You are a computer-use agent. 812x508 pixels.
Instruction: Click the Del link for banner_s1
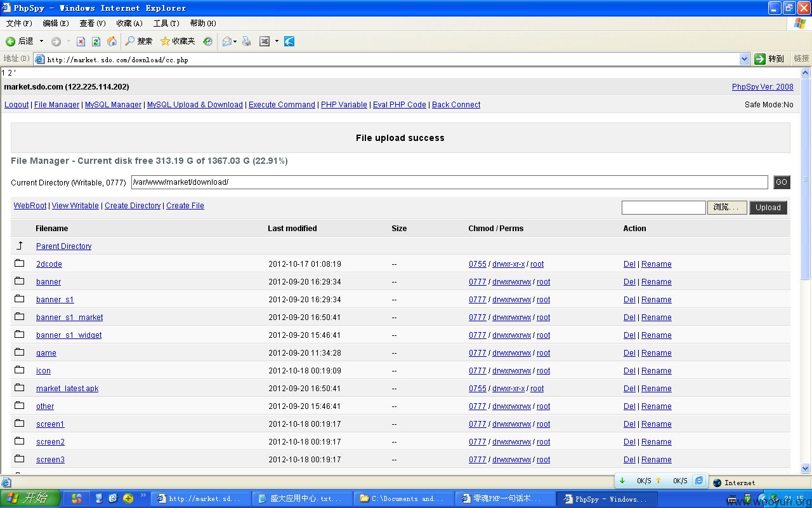(x=629, y=300)
